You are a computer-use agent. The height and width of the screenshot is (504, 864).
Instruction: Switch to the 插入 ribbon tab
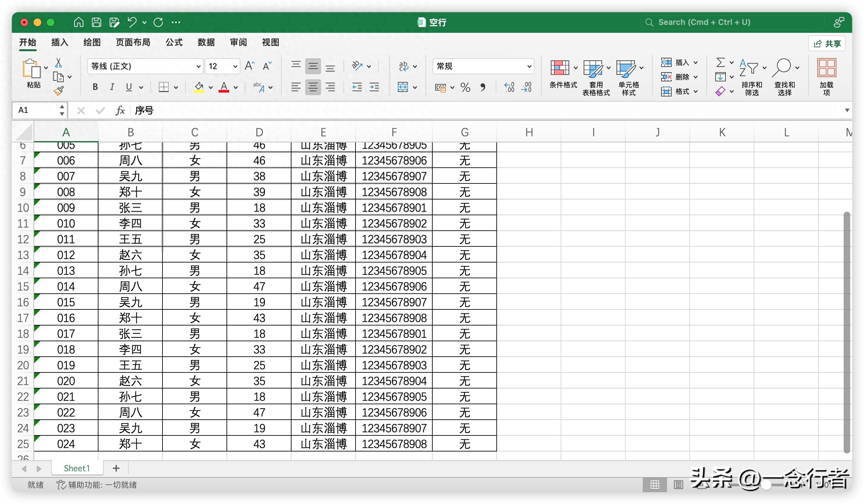tap(60, 42)
